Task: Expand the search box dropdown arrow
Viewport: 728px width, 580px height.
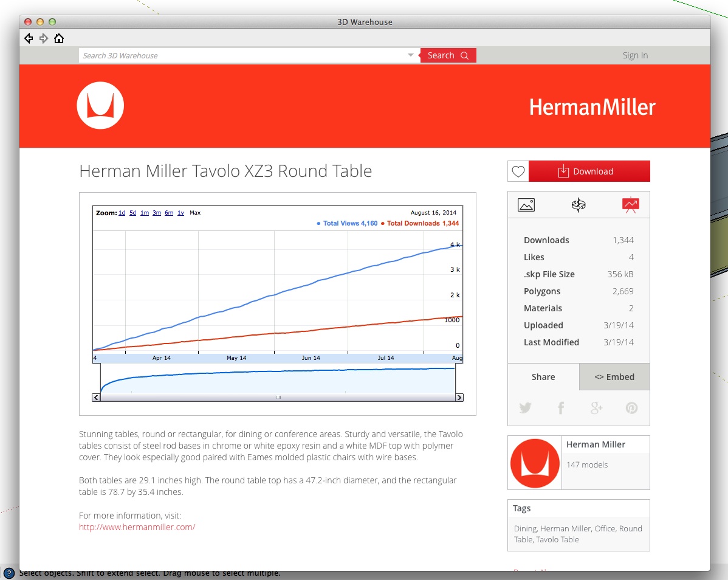Action: [x=410, y=55]
